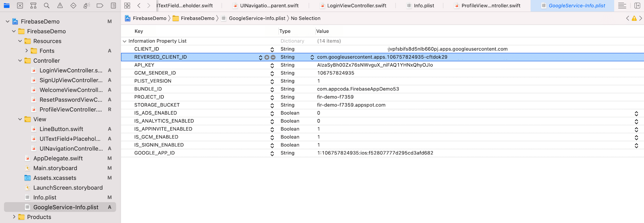Viewport: 644px width, 223px height.
Task: Toggle the IS_ADS_ENABLED Boolean value stepper
Action: click(636, 114)
